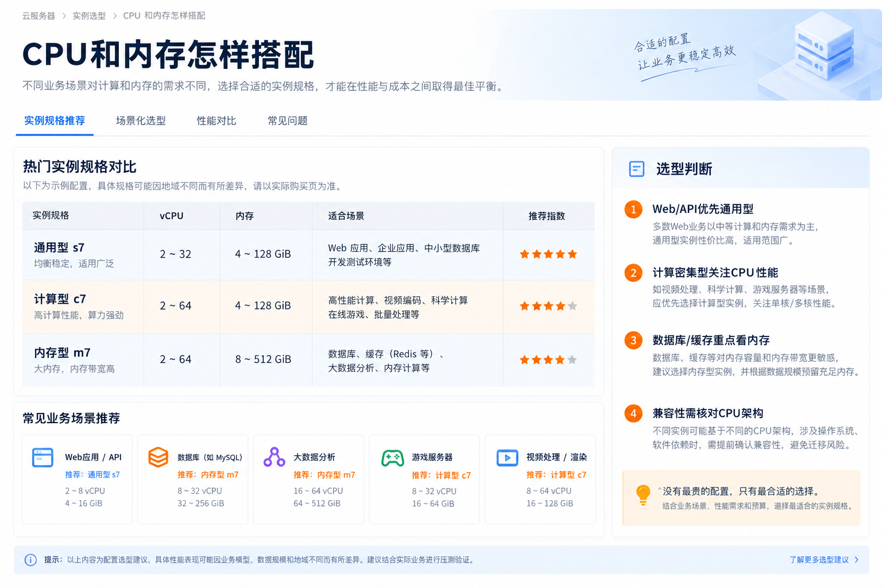Follow the 了解更多选型建议 link
882x588 pixels.
coord(819,560)
